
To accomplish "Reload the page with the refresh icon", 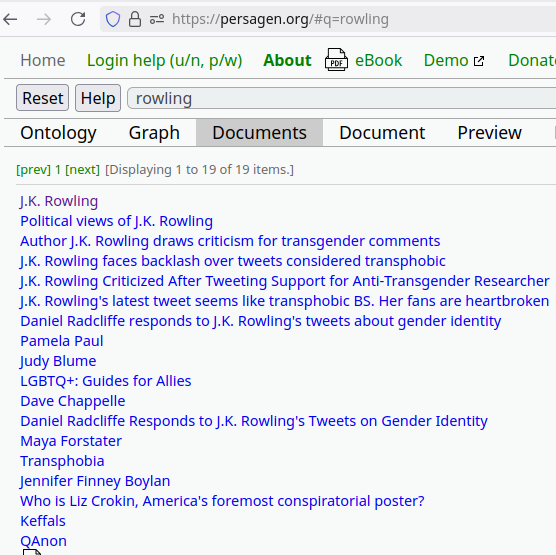I will [x=78, y=19].
